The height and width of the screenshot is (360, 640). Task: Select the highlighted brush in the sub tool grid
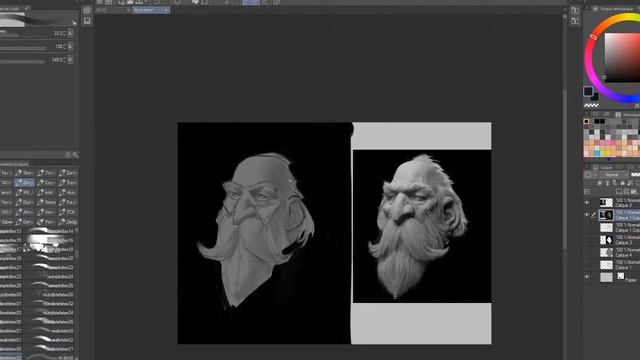tap(24, 182)
